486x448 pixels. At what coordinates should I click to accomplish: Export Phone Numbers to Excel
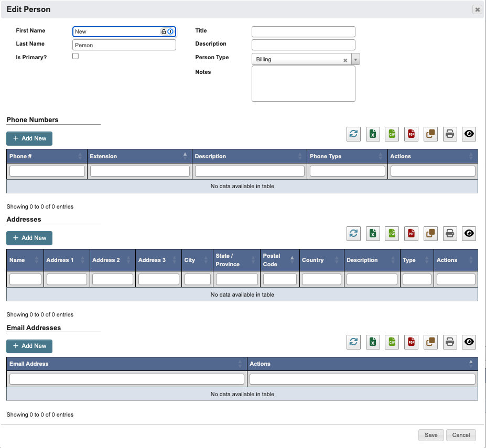[x=373, y=134]
